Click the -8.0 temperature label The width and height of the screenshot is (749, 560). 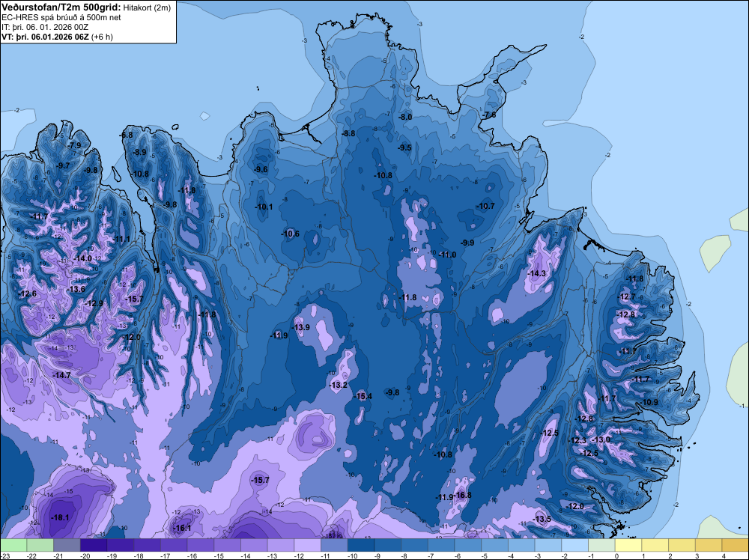coord(404,117)
